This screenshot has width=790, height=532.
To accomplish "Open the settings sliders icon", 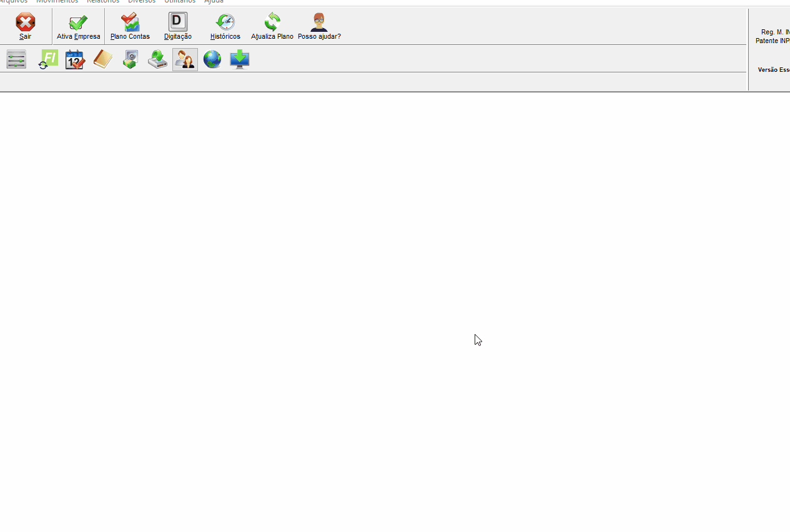I will (16, 59).
